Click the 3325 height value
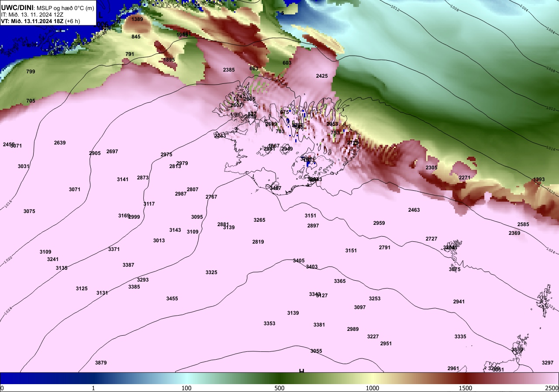 211,272
